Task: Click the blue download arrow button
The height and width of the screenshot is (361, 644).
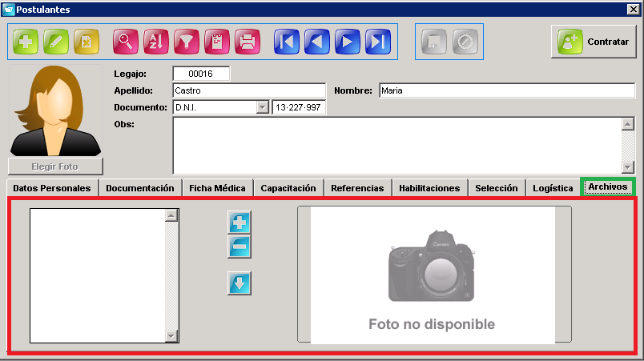Action: pos(239,283)
